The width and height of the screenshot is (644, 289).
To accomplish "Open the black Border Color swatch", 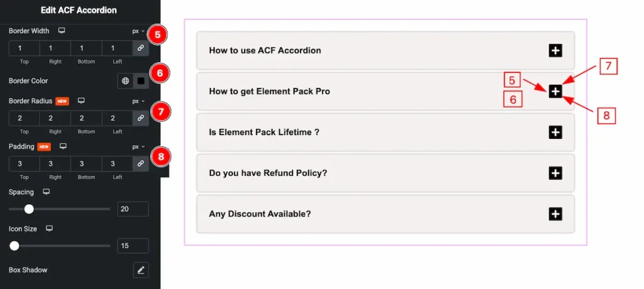I will (x=142, y=80).
